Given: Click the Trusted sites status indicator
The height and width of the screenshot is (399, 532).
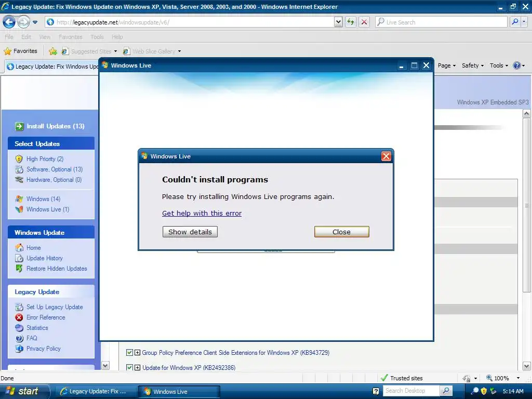Looking at the screenshot, I should coord(402,378).
